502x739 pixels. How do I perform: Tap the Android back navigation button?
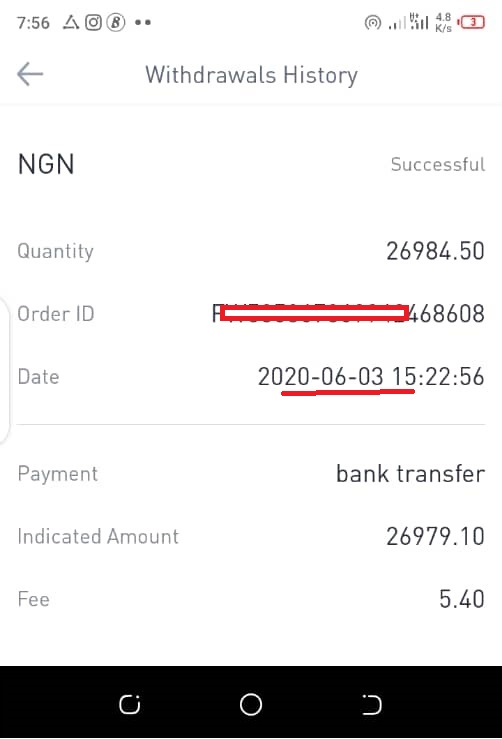pyautogui.click(x=372, y=705)
